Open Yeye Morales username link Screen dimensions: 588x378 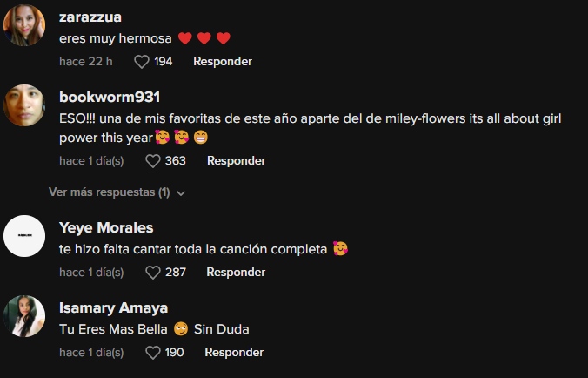click(x=106, y=228)
